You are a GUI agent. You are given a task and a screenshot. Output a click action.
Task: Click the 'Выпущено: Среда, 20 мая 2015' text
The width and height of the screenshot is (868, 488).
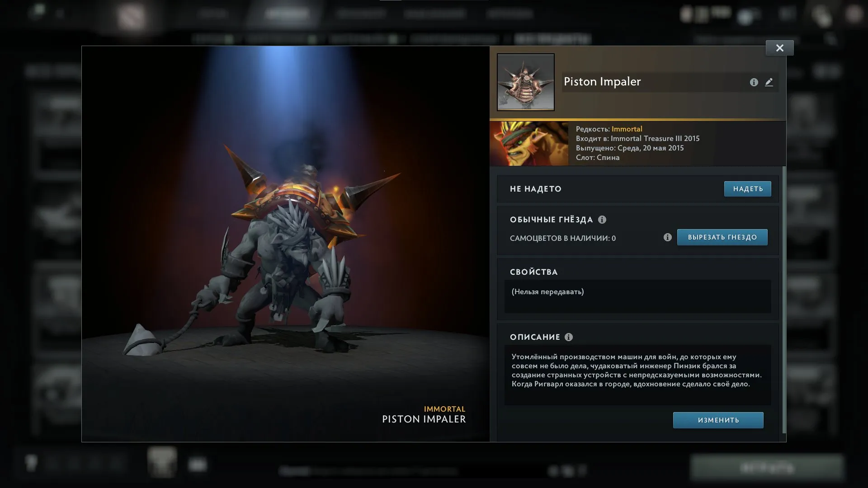[630, 148]
